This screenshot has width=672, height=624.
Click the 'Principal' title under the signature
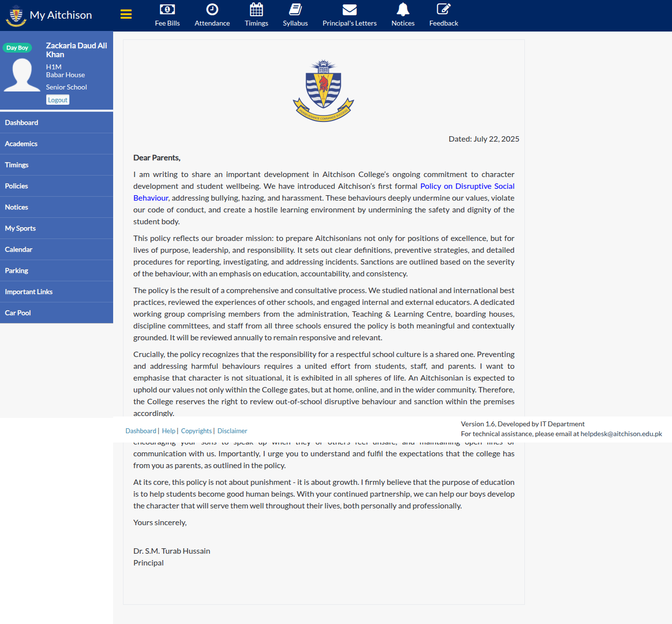tap(149, 563)
